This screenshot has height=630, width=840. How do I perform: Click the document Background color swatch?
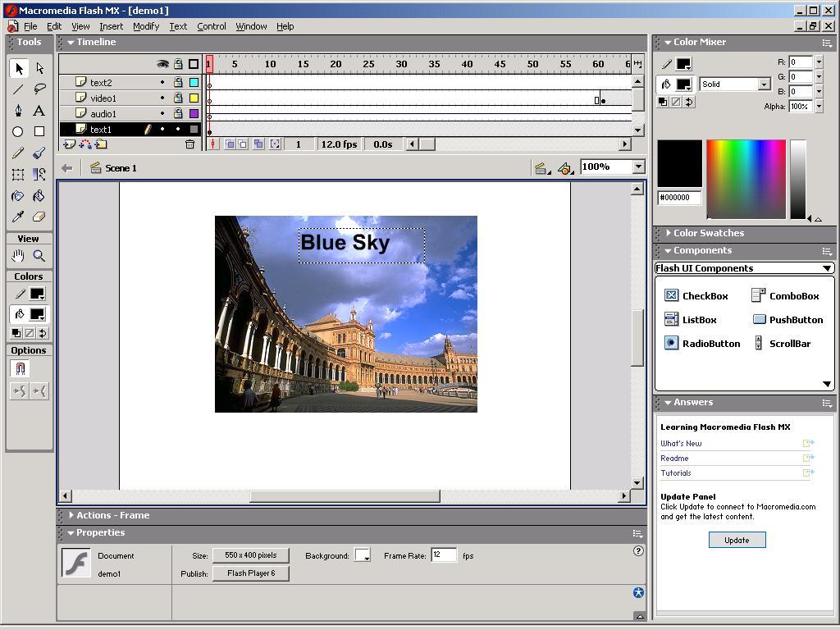click(362, 556)
